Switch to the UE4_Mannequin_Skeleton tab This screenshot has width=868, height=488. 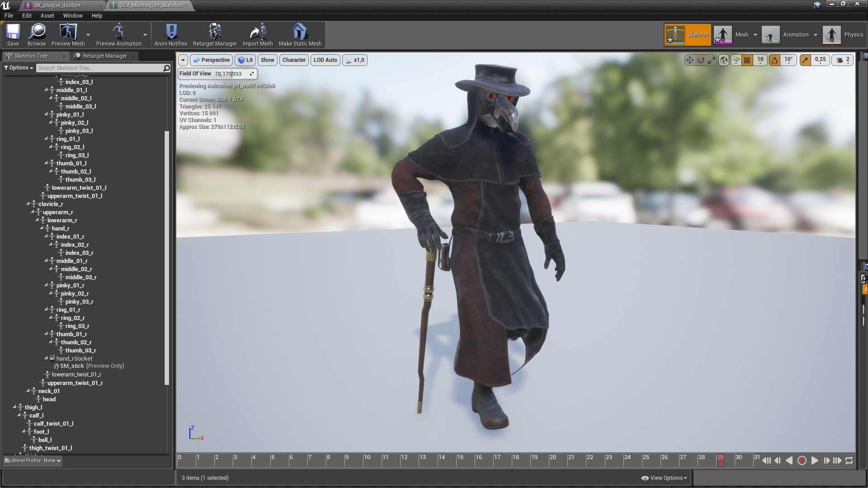[150, 5]
